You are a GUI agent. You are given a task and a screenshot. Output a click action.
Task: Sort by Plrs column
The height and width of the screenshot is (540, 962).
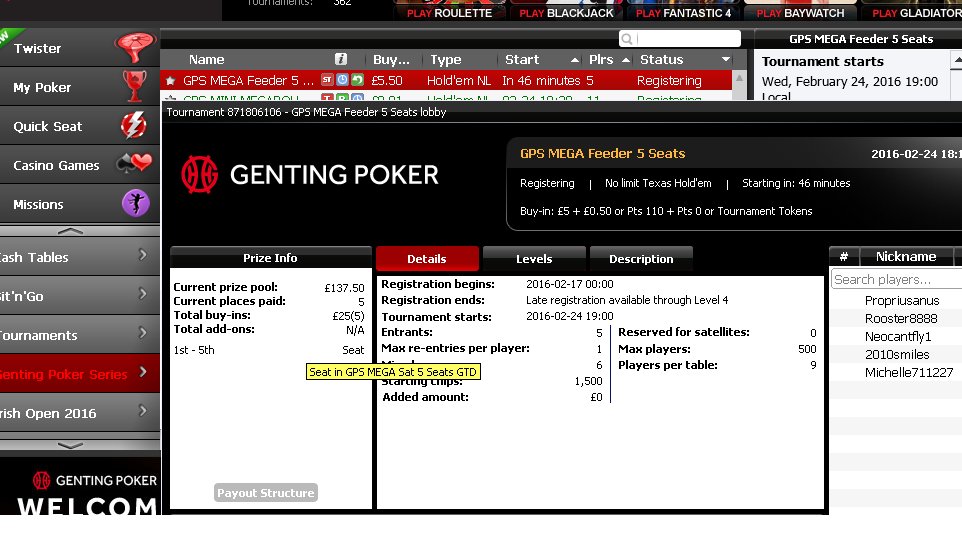click(x=601, y=60)
